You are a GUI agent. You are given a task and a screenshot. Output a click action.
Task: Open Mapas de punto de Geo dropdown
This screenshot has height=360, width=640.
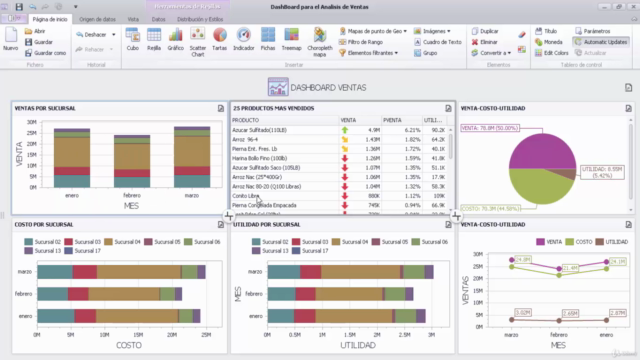[x=373, y=31]
